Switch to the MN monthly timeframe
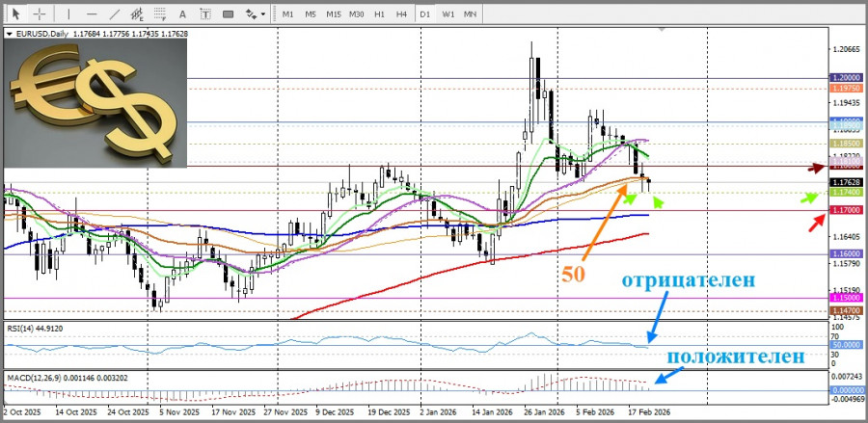The height and width of the screenshot is (423, 868). [x=471, y=14]
